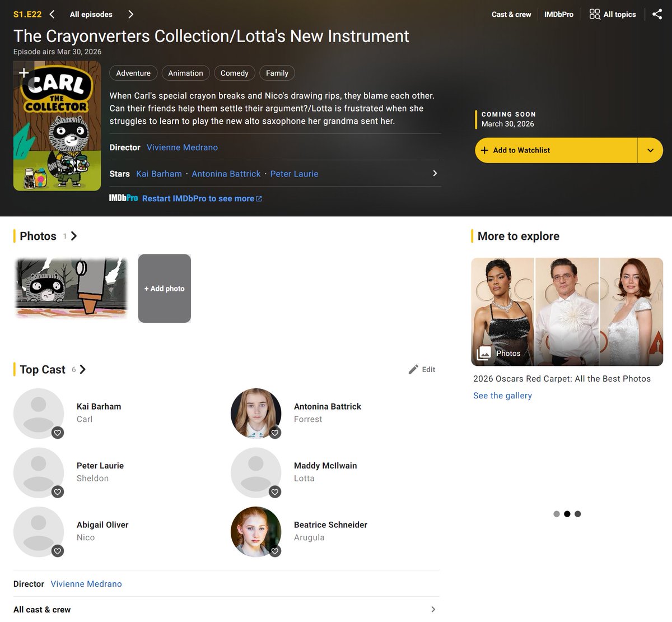Open All cast & crew row
Viewport: 672px width, 622px height.
click(226, 610)
